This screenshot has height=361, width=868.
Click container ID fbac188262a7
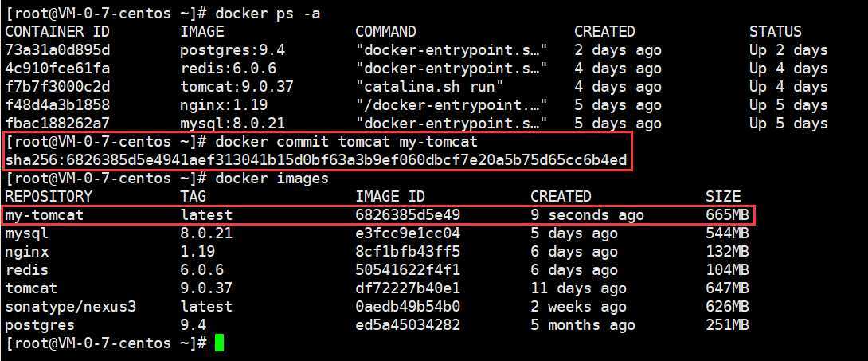pyautogui.click(x=57, y=123)
